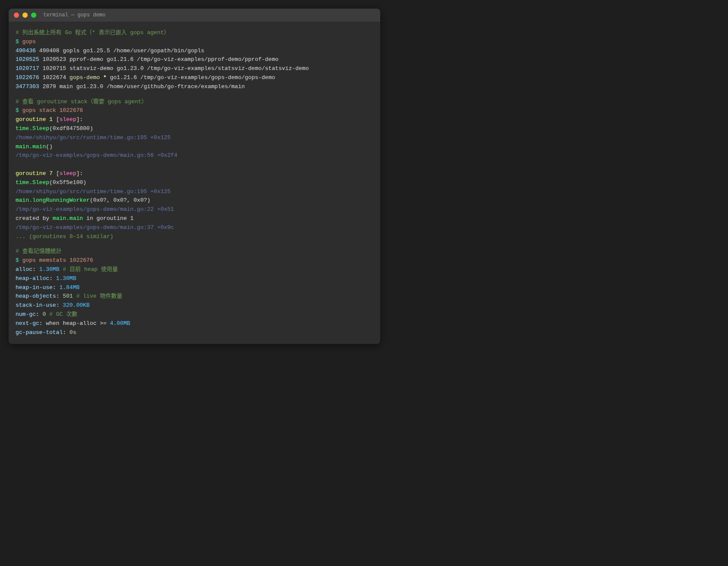Click the heap-in-use value 1.84MB
Viewport: 728px width, 566px height.
[69, 288]
